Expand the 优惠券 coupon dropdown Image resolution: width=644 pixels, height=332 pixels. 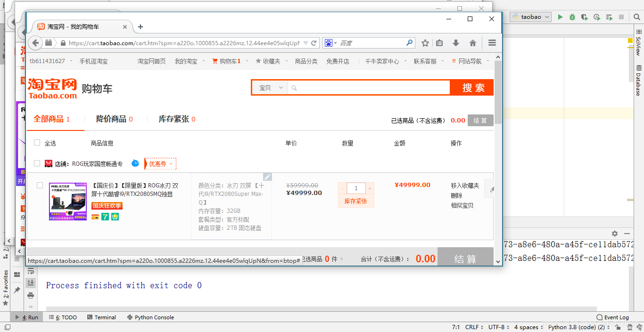(x=161, y=163)
